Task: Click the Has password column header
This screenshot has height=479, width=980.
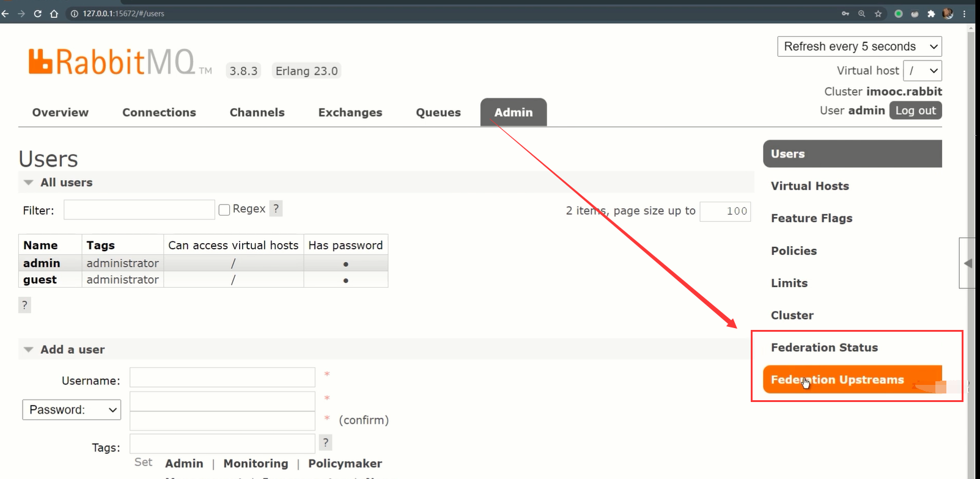Action: 345,245
